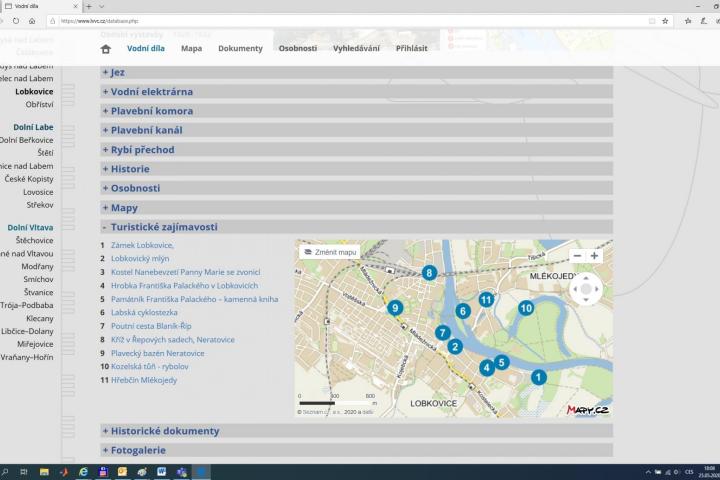This screenshot has height=480, width=720.
Task: Select Štěchovice in the left sidebar
Action: (x=35, y=241)
